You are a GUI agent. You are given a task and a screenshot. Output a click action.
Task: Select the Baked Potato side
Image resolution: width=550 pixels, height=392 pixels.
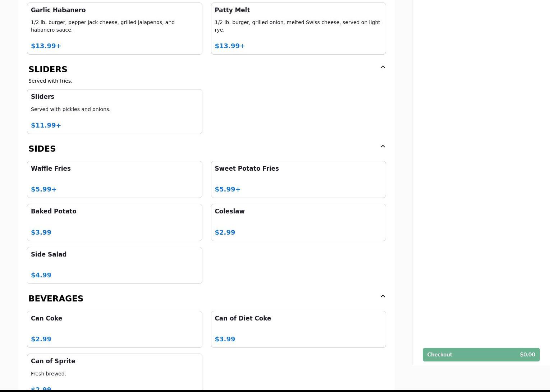click(114, 222)
